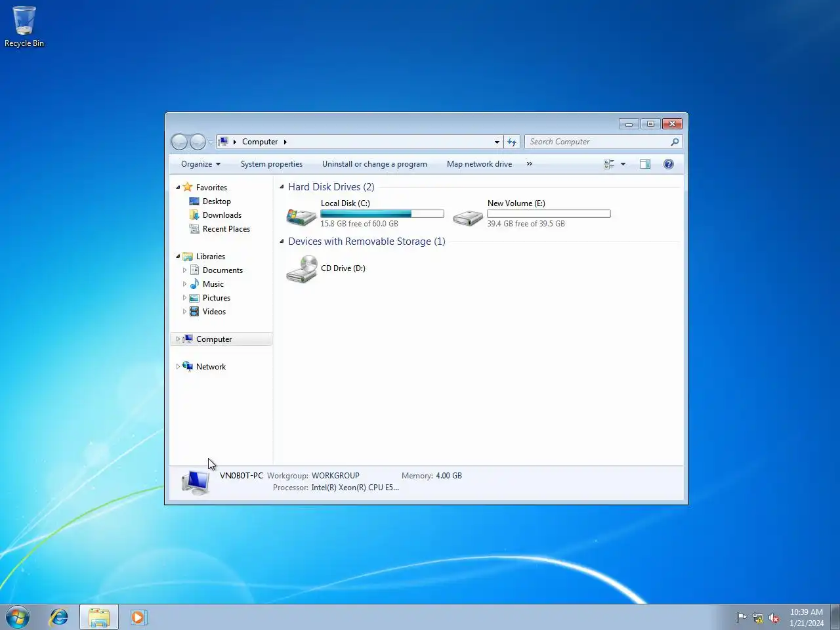Click Windows Explorer taskbar button
Viewport: 840px width, 630px height.
pos(99,618)
